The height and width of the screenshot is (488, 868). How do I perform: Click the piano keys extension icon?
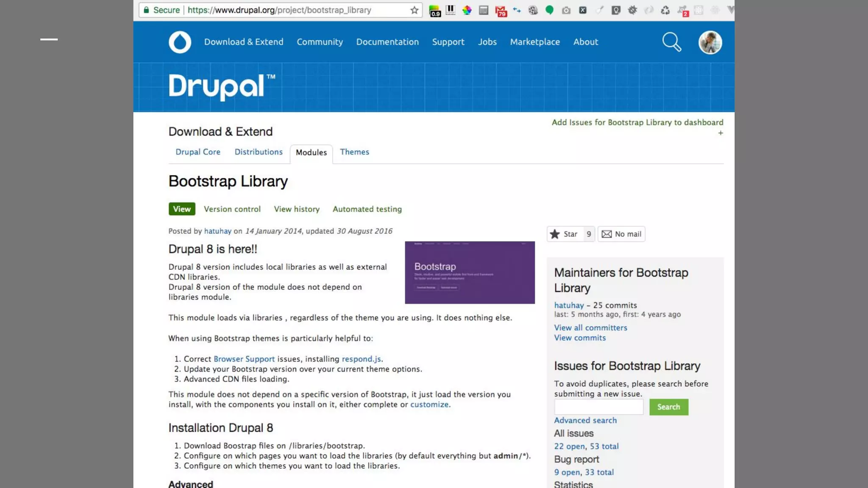(x=451, y=10)
